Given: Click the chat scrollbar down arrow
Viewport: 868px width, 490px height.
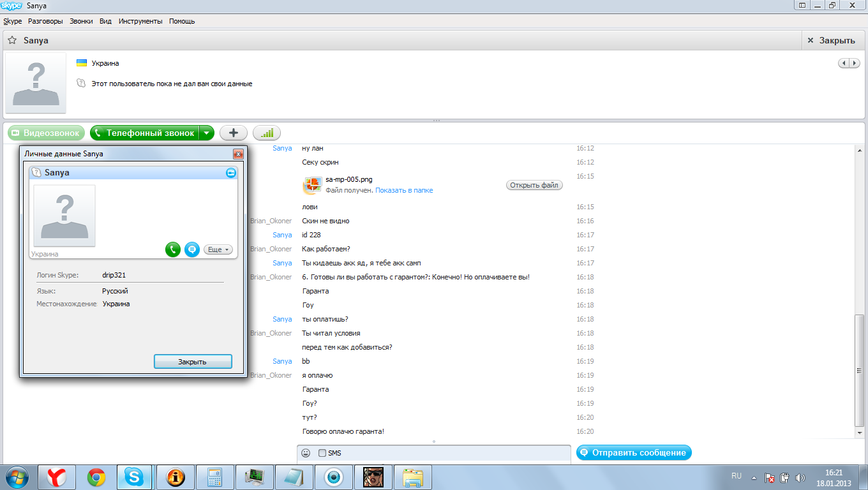Looking at the screenshot, I should 859,434.
